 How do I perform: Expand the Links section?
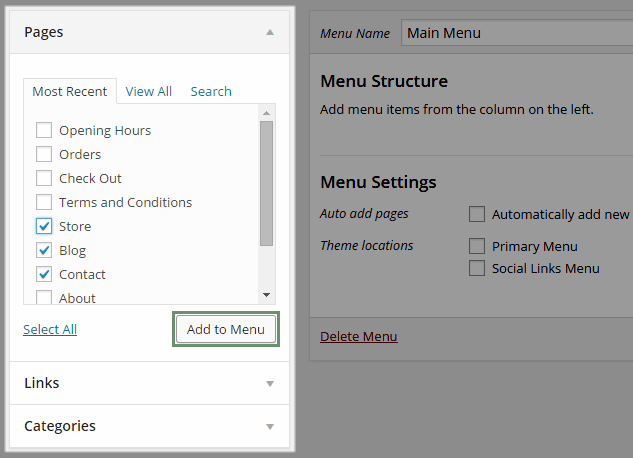click(x=270, y=383)
